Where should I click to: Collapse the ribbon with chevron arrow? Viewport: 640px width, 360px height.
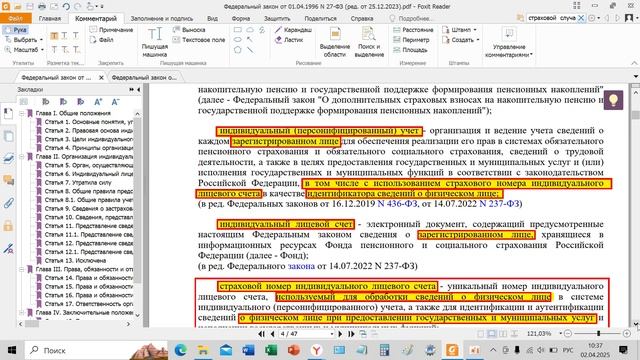pos(634,63)
